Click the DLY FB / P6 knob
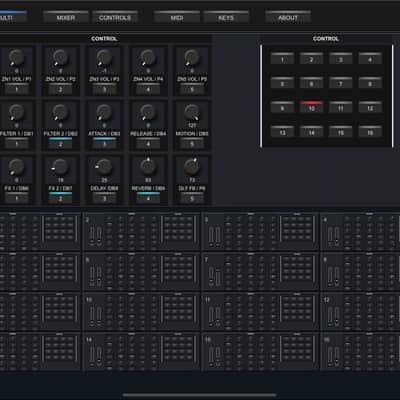 click(192, 167)
